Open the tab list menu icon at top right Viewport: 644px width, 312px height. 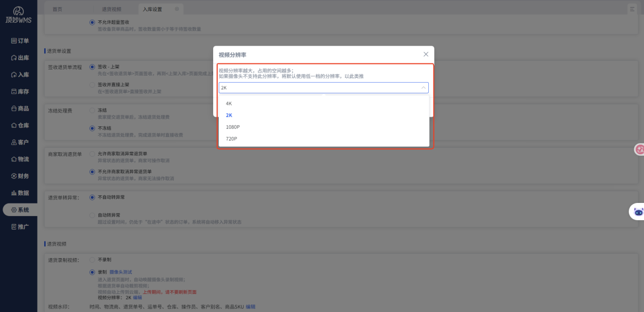coord(632,9)
